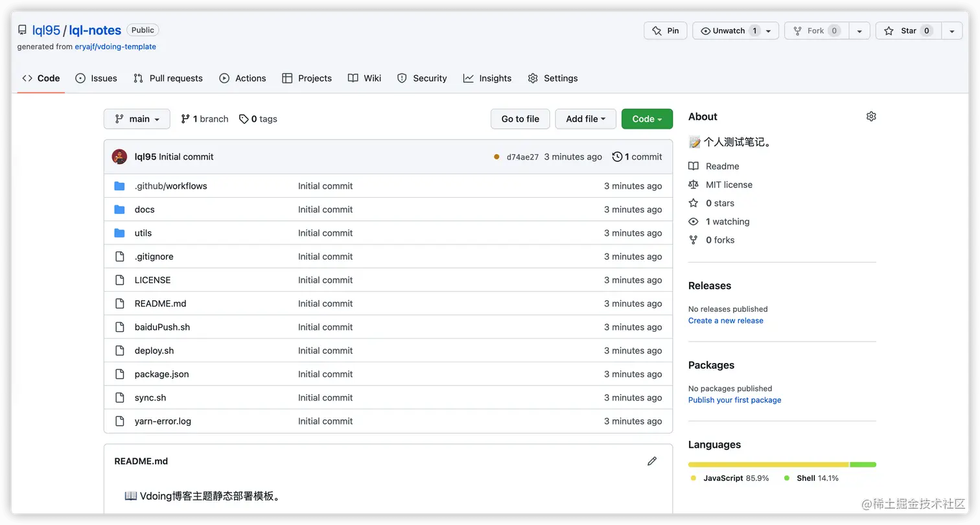
Task: Click the history clock icon by 1 commit
Action: click(617, 157)
